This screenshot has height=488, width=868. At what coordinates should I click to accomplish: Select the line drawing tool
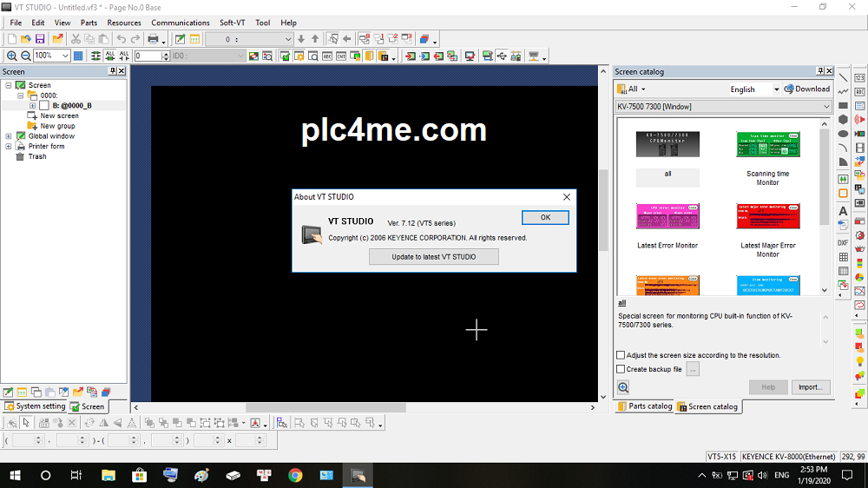tap(843, 77)
